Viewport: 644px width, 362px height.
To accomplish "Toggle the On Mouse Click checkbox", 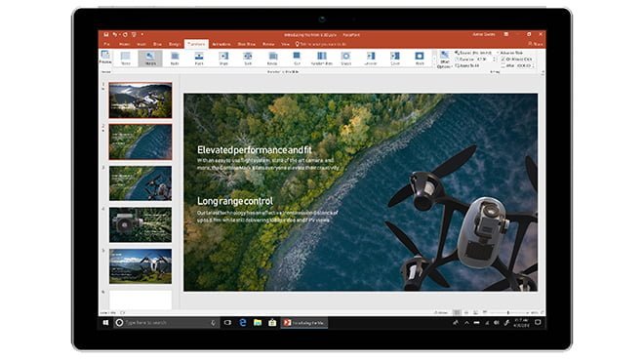I will click(503, 60).
